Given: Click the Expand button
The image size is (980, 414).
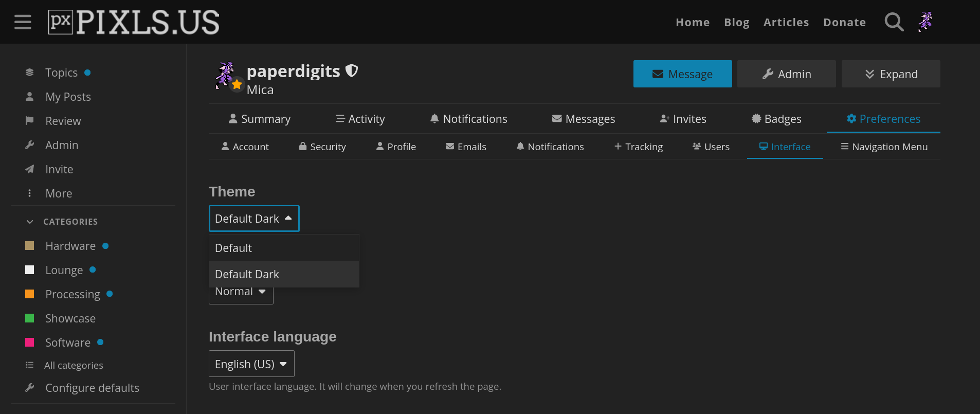Looking at the screenshot, I should [891, 74].
